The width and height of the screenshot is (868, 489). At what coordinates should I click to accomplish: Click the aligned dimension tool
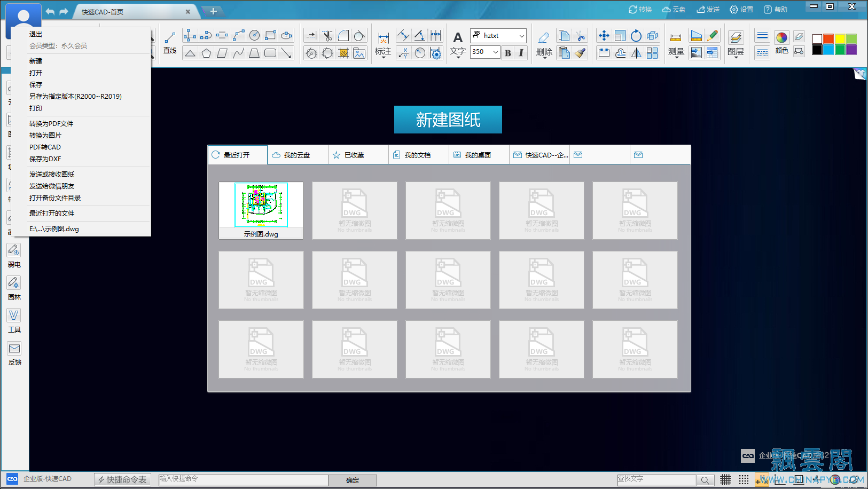(x=404, y=36)
